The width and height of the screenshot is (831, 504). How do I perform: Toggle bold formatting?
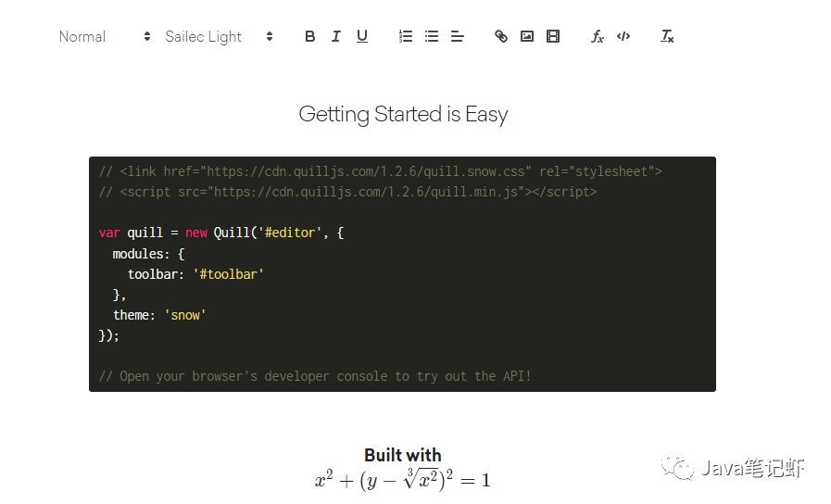click(x=310, y=36)
